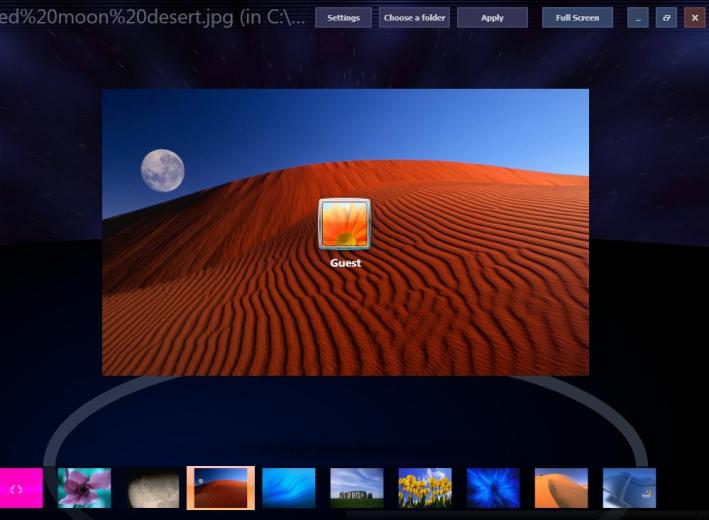The height and width of the screenshot is (520, 709).
Task: Select the yellow tulips thumbnail
Action: [425, 488]
